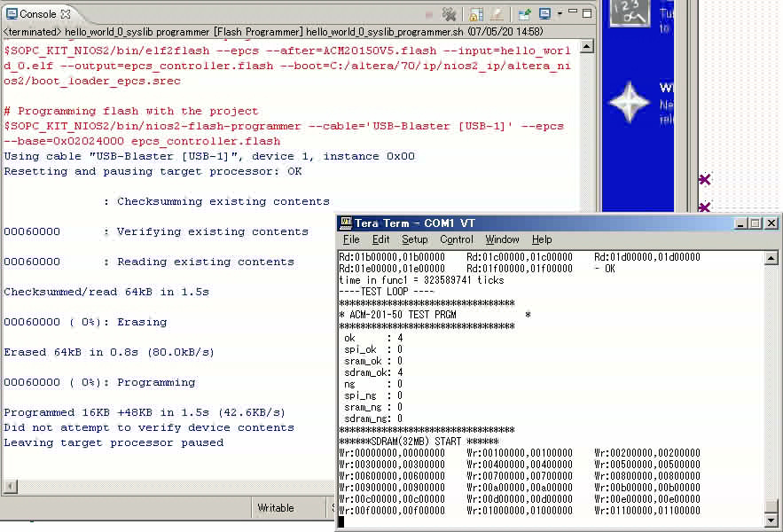Click the Display Selected Console icon
Image resolution: width=783 pixels, height=532 pixels.
pos(544,14)
